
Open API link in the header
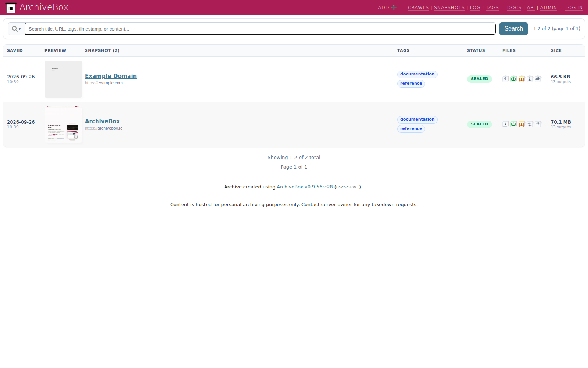point(531,8)
